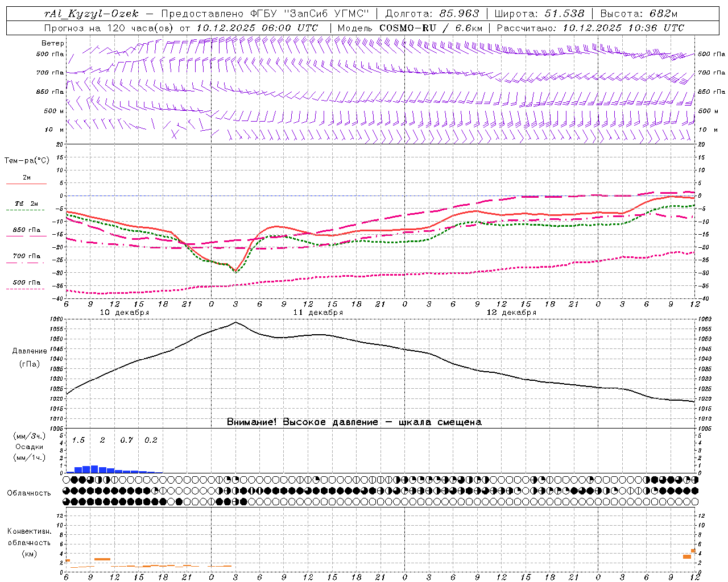Click the Ветер panel label
728x582 pixels.
53,43
